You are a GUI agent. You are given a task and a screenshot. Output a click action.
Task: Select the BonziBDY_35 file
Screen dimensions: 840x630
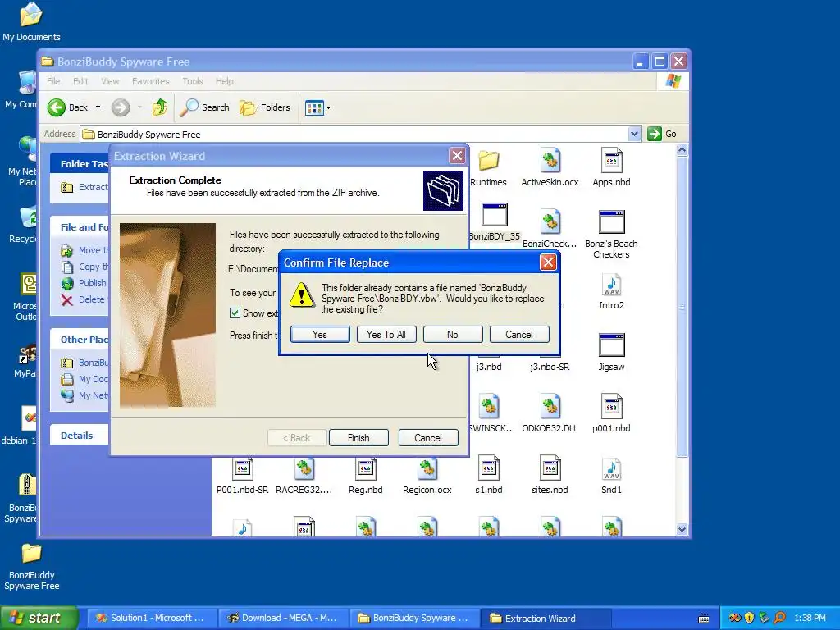494,222
